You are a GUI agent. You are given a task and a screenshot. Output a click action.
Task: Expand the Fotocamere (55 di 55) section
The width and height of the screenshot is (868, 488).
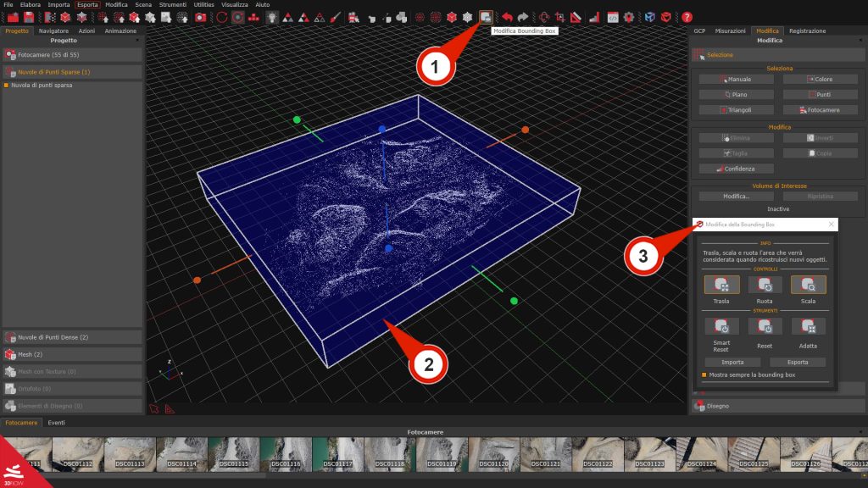(73, 55)
